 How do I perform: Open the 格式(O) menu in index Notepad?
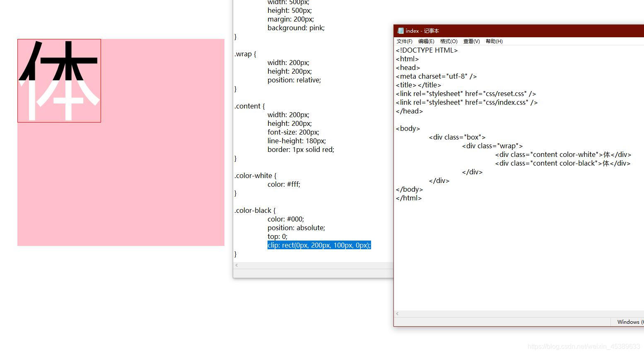pos(449,41)
